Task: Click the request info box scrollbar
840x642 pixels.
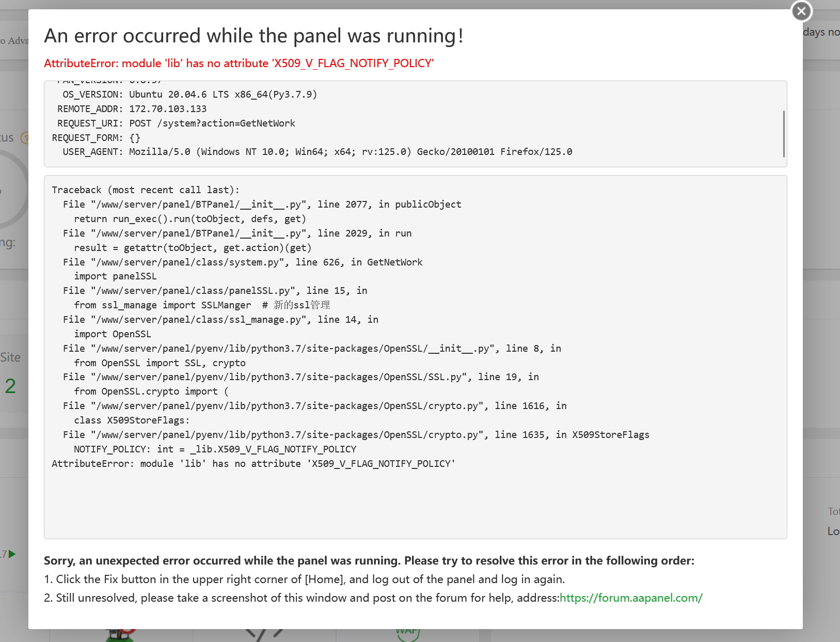Action: pyautogui.click(x=784, y=133)
